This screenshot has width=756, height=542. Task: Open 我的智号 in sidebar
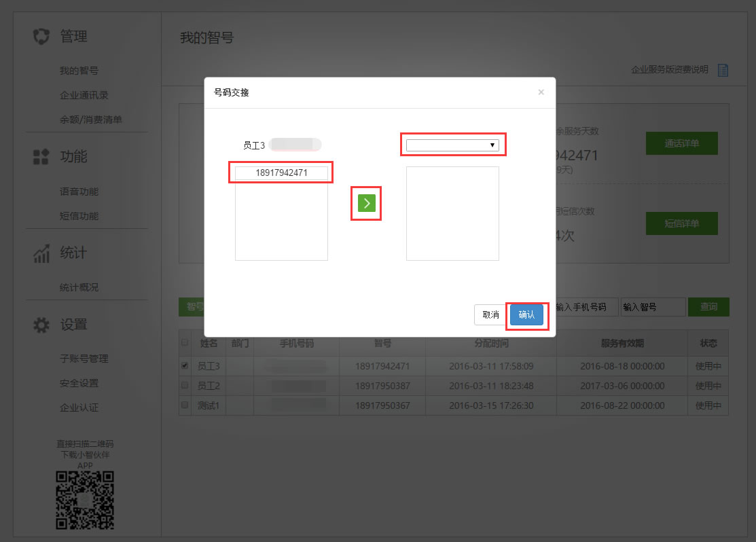(x=79, y=71)
